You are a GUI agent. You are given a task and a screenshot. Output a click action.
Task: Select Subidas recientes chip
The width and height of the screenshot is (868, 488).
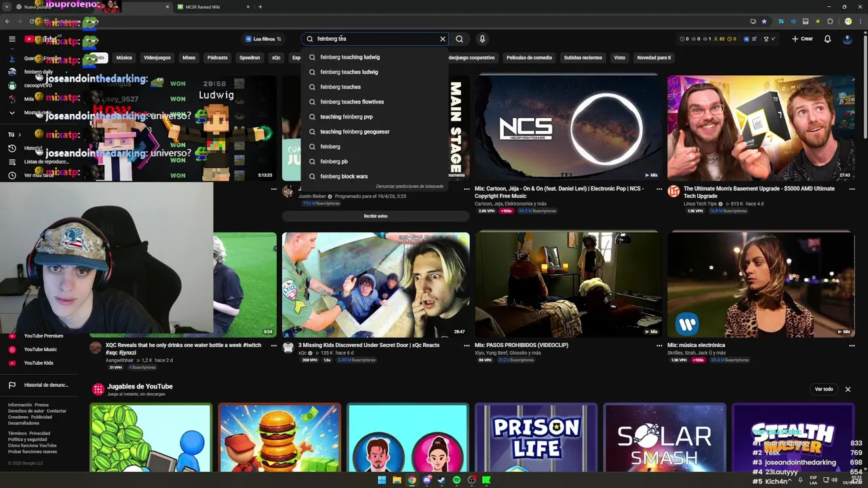point(583,58)
